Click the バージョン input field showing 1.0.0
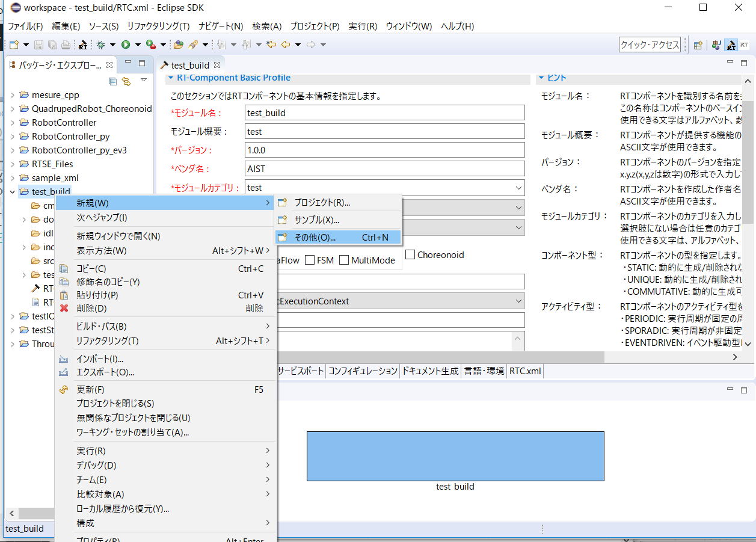 [385, 150]
